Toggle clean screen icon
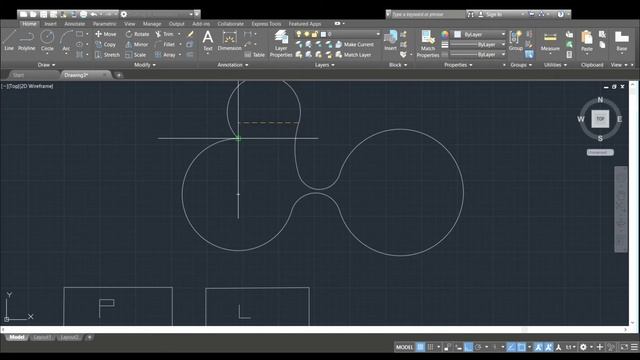 (x=624, y=347)
